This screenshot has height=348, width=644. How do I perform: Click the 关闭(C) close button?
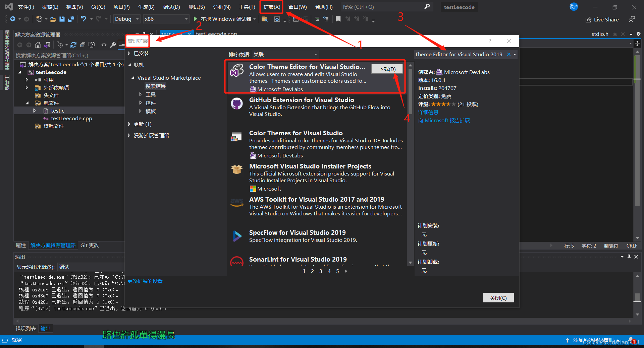(498, 298)
